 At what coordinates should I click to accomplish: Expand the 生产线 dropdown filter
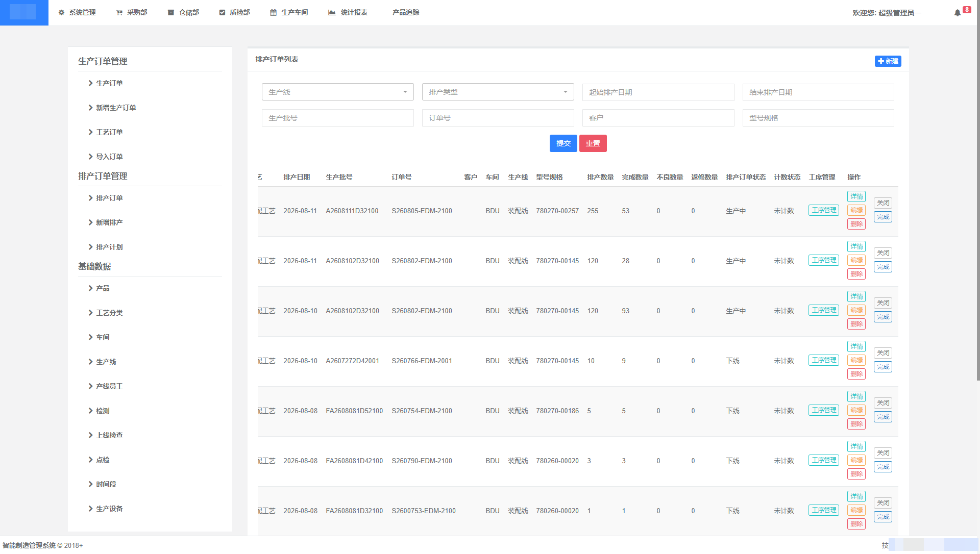[x=338, y=92]
